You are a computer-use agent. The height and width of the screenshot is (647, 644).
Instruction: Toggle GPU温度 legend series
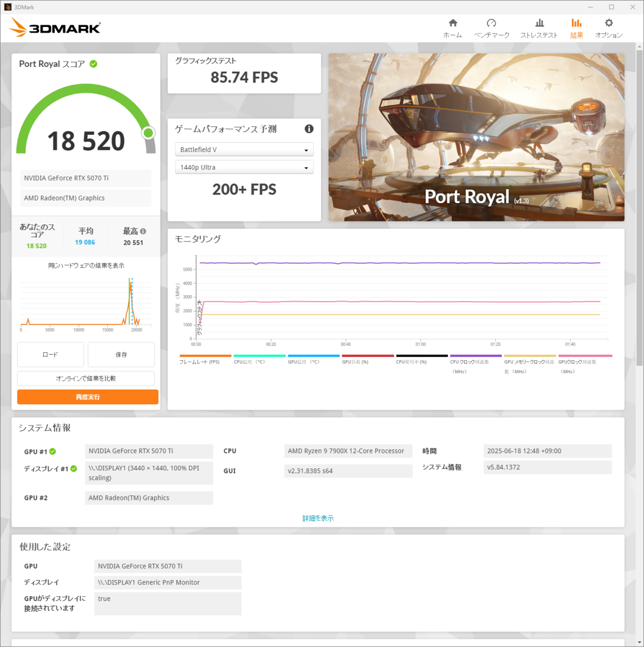click(x=314, y=360)
